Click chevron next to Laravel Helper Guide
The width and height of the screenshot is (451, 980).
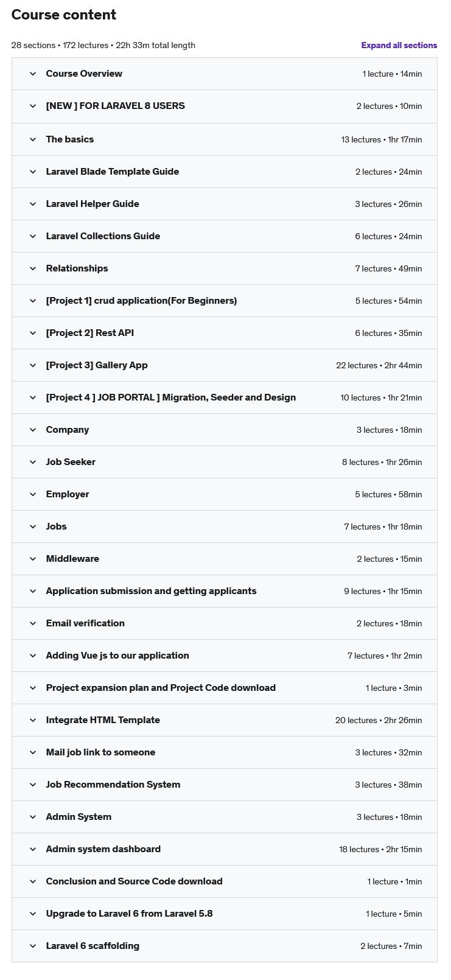point(33,204)
